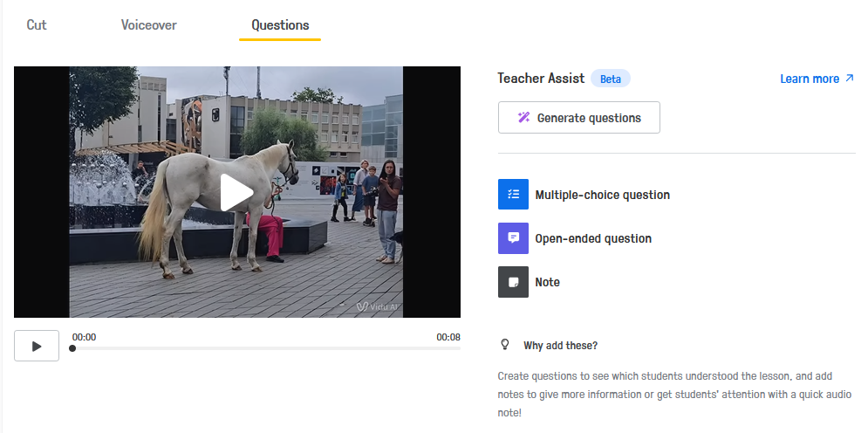Click the external arrow icon after Learn more

click(x=849, y=79)
